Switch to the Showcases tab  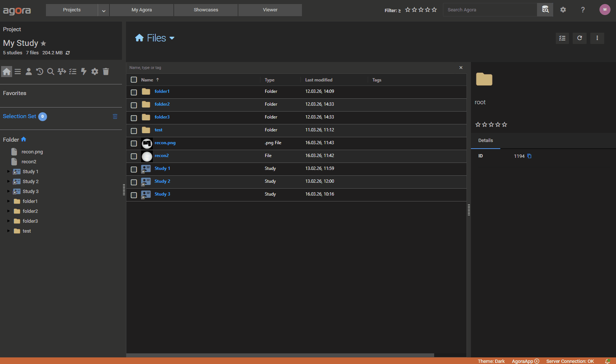pyautogui.click(x=206, y=10)
